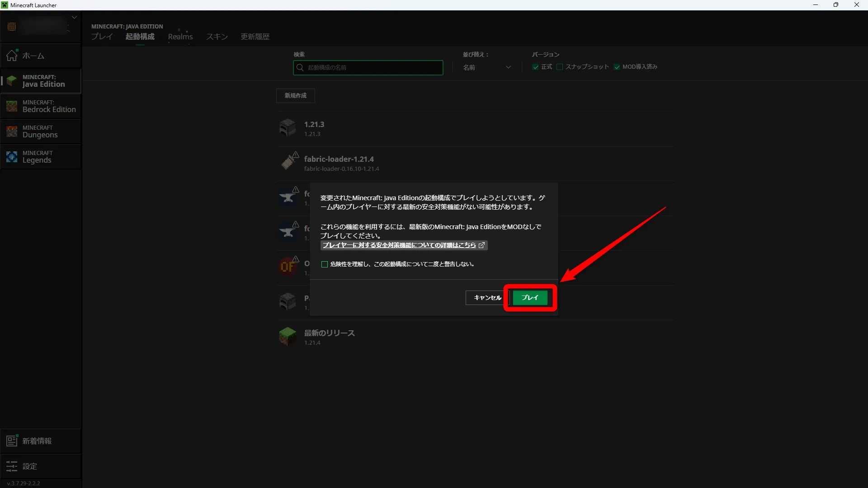Minimize the Minecraft Launcher window
The image size is (868, 488).
816,5
